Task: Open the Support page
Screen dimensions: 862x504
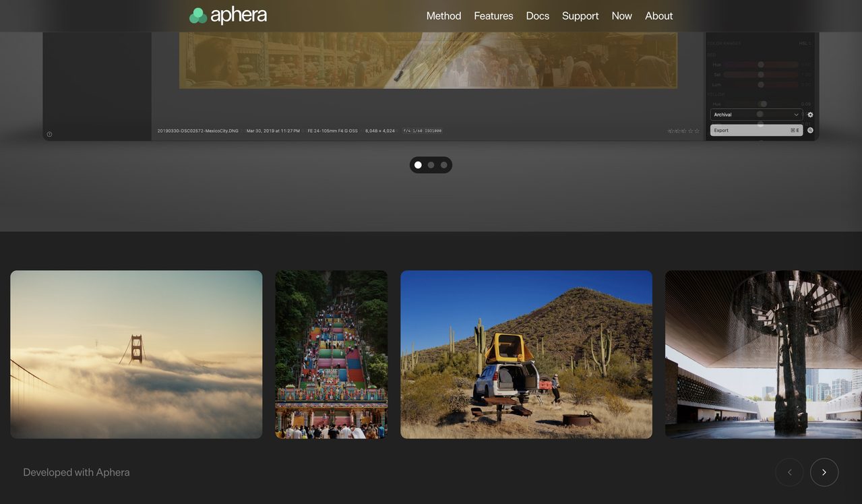Action: [580, 15]
